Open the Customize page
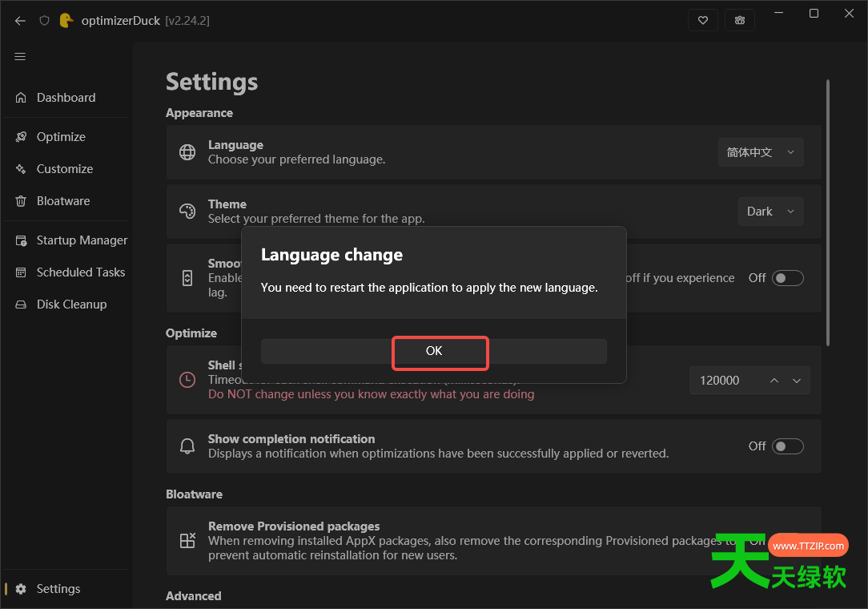This screenshot has width=868, height=609. (x=66, y=169)
